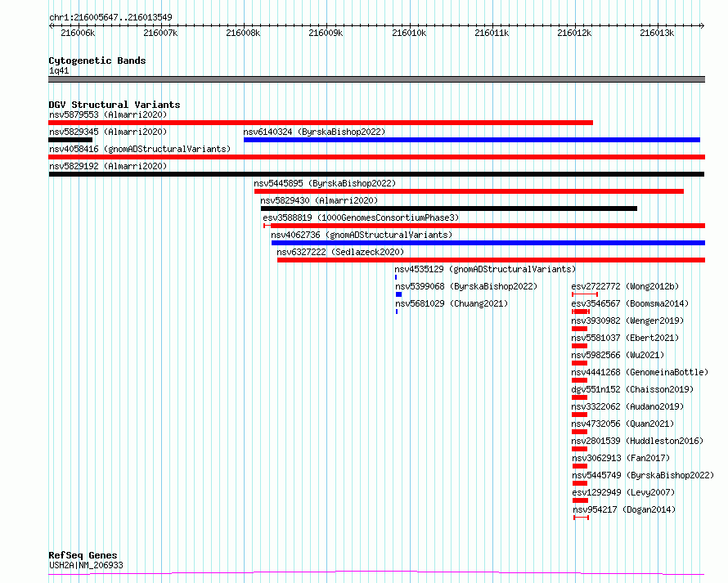Click the black bar of nsv5829430
The image size is (728, 583).
tap(449, 209)
